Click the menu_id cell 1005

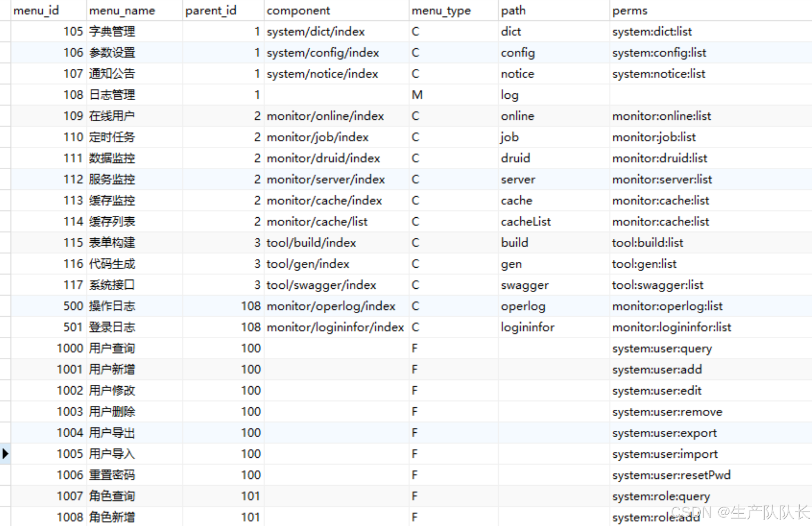click(x=70, y=454)
